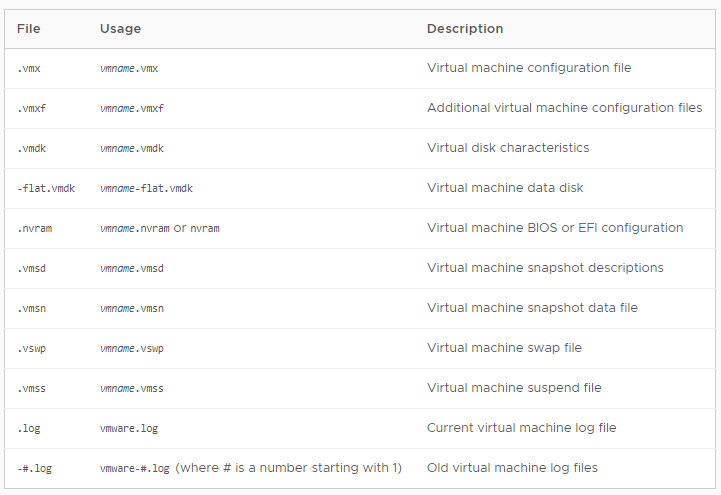
Task: Click the vmname-flat.vmdk usage entry
Action: click(146, 188)
